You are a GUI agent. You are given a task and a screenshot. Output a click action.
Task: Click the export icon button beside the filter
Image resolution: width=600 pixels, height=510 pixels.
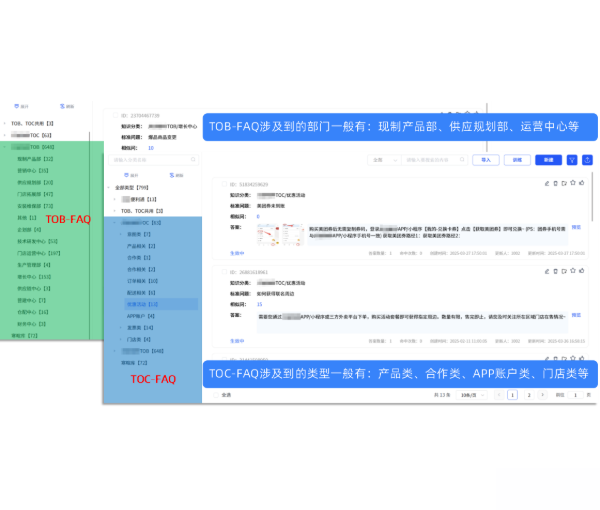[x=586, y=159]
